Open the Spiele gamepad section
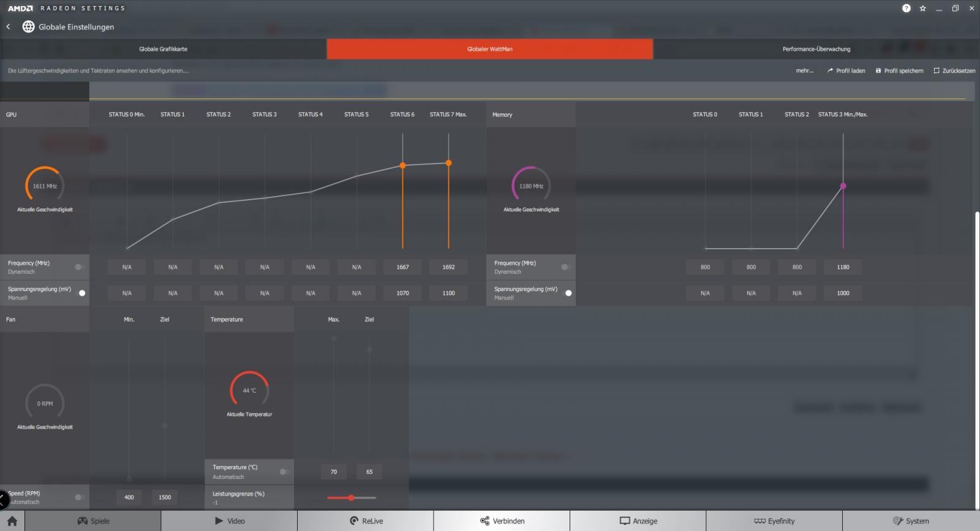 click(93, 521)
